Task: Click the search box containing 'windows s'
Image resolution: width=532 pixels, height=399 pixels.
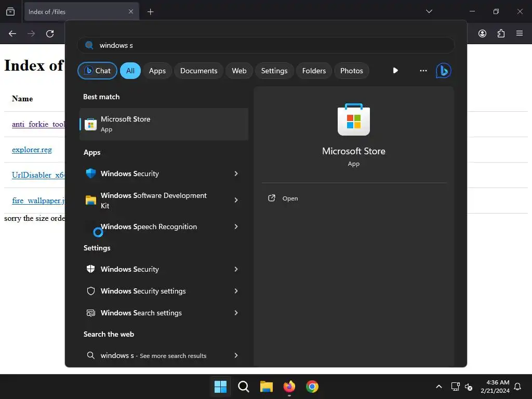Action: tap(265, 45)
